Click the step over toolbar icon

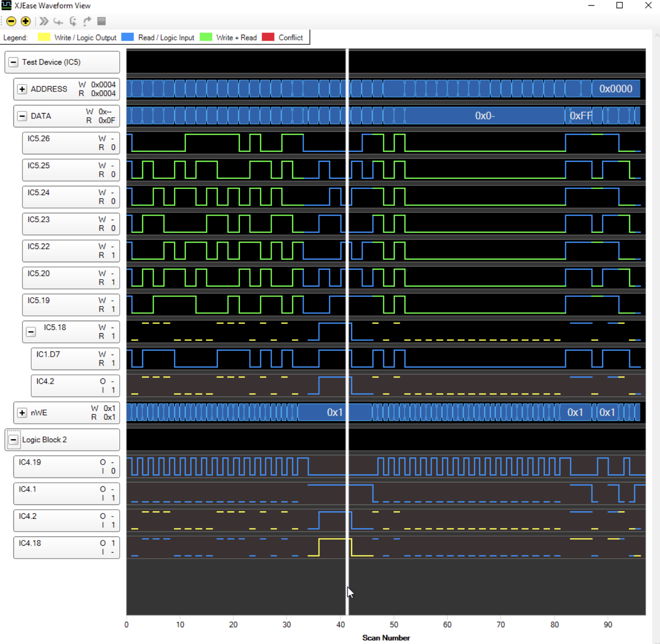(x=73, y=21)
